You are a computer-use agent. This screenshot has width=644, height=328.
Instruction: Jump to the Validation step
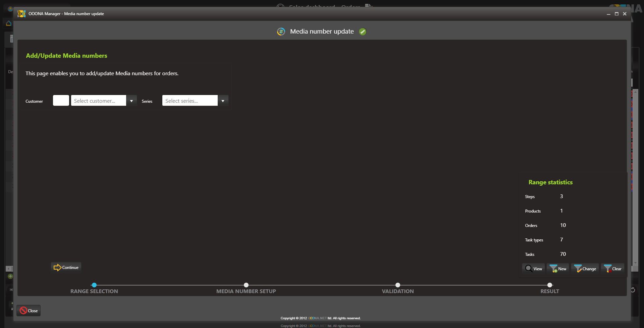click(398, 285)
